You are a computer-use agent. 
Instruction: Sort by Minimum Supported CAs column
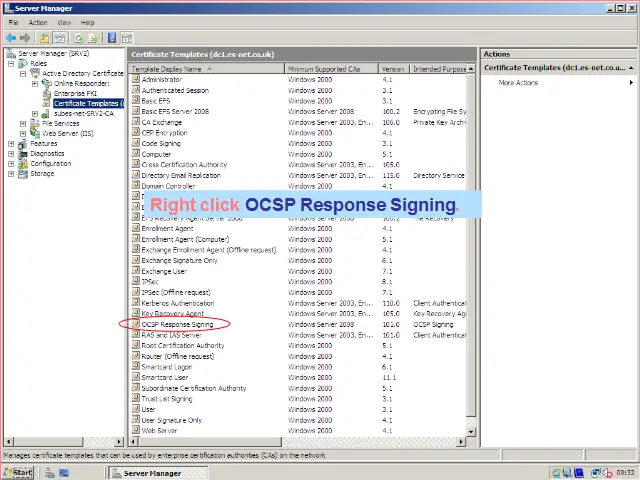[x=331, y=69]
